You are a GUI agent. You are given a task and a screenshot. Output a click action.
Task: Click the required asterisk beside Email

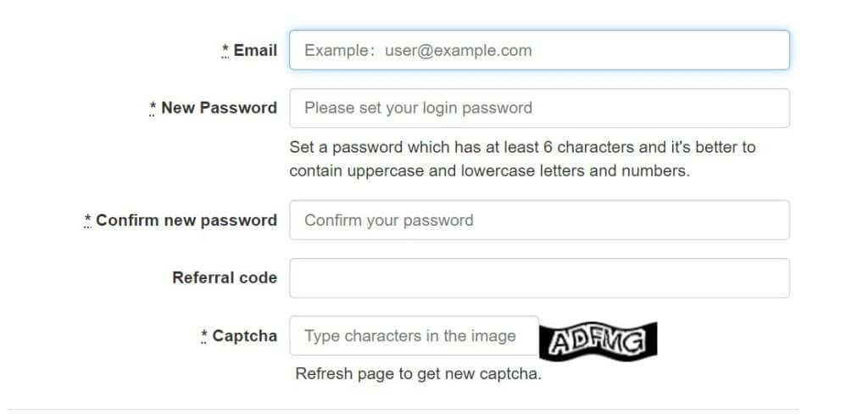225,50
